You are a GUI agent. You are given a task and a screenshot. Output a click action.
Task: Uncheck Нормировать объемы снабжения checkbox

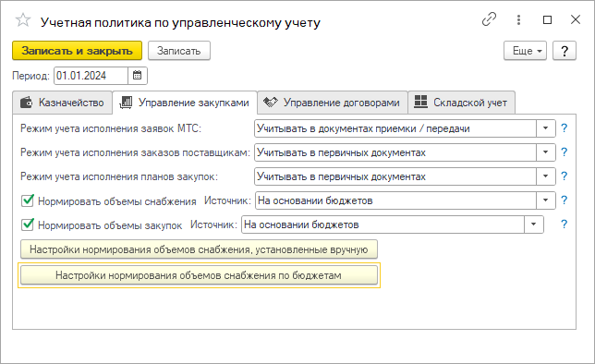coord(28,200)
